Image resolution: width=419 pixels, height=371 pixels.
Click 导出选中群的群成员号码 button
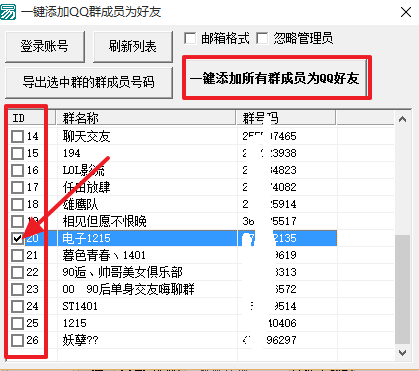point(89,82)
